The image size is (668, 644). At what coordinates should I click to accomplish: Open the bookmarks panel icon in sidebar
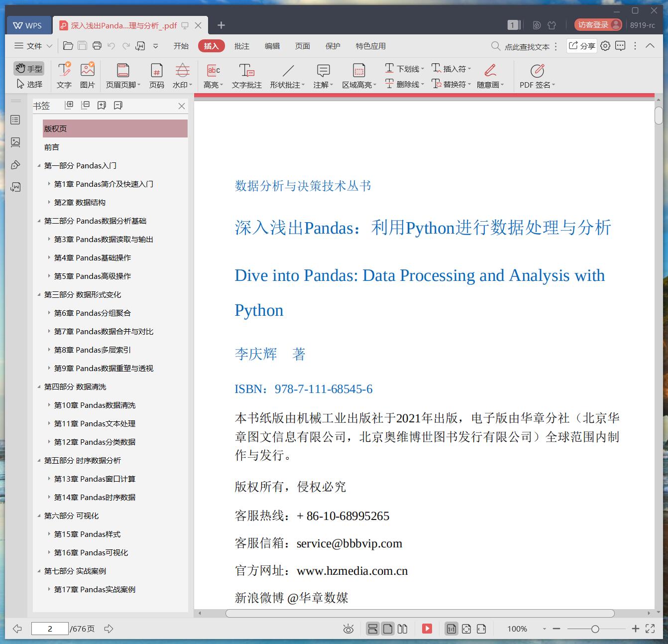pos(15,120)
